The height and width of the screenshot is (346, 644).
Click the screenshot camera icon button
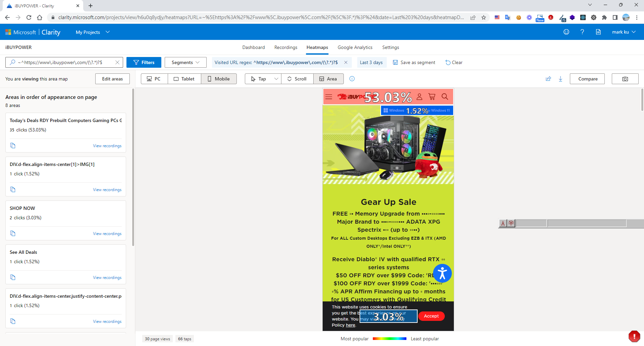point(625,79)
